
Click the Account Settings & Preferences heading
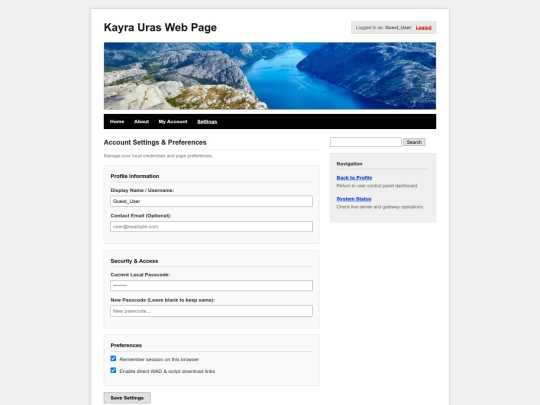(x=155, y=142)
